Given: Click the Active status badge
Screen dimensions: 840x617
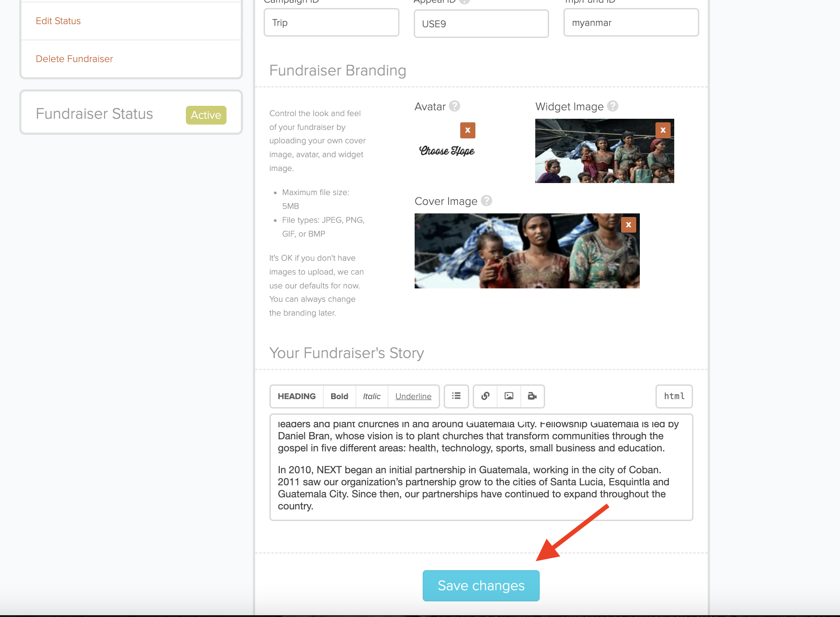Looking at the screenshot, I should [206, 115].
